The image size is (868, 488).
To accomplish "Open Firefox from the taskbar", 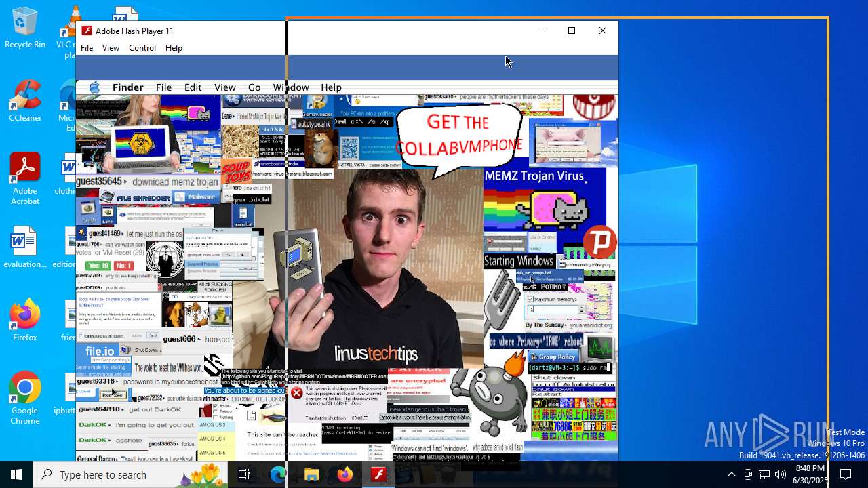I will (344, 474).
